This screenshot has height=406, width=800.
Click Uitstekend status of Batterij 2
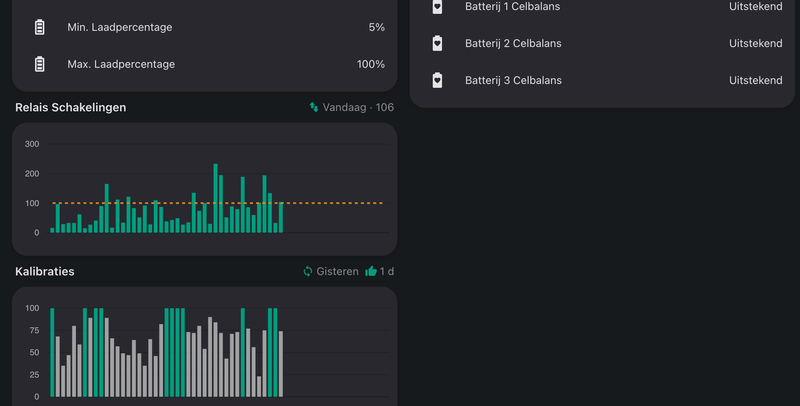pyautogui.click(x=756, y=43)
